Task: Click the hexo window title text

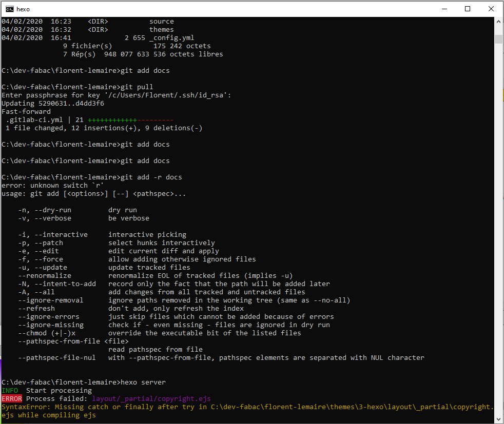Action: [x=23, y=9]
